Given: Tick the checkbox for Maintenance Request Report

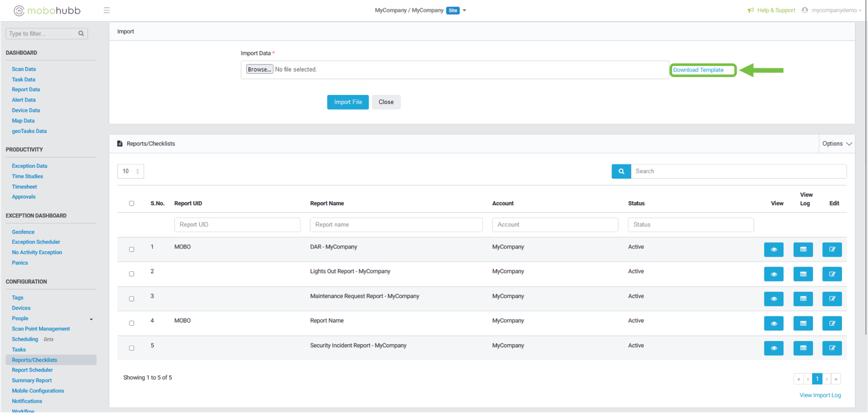Looking at the screenshot, I should tap(131, 299).
